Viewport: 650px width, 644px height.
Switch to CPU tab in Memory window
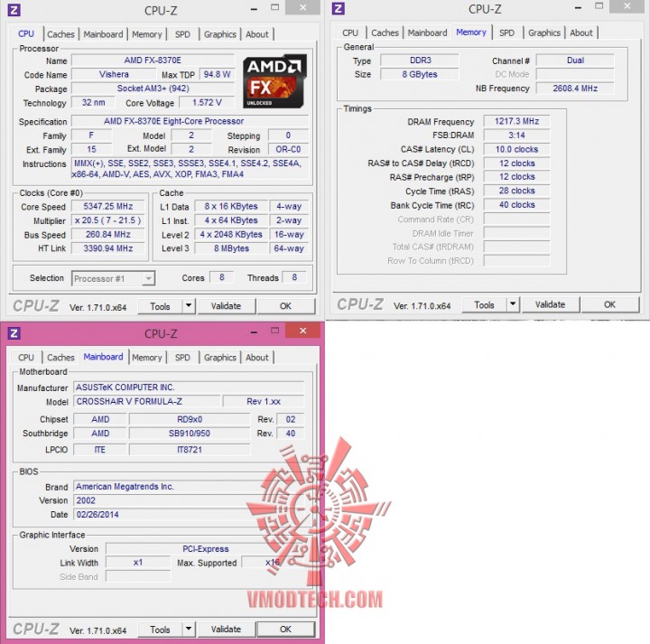tap(350, 33)
